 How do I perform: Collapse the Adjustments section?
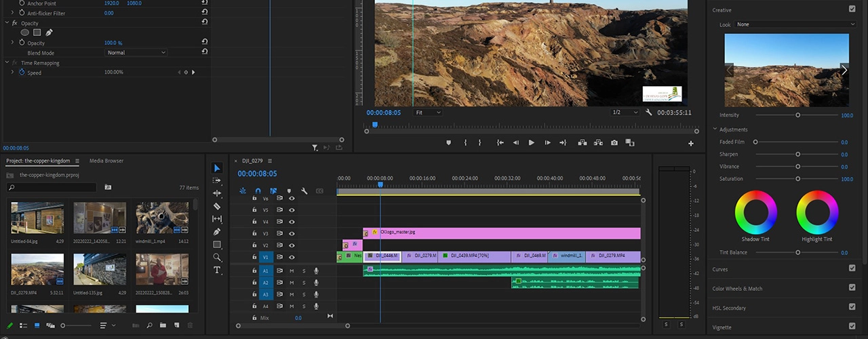tap(715, 129)
